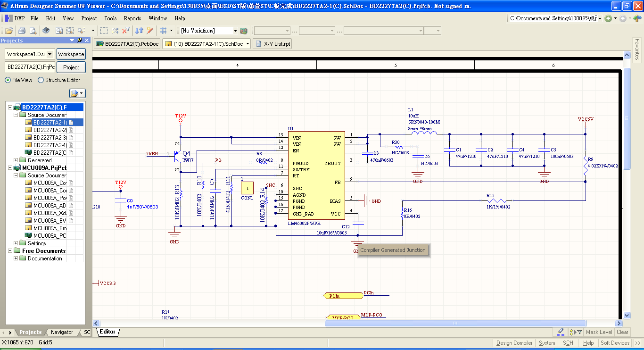Image resolution: width=644 pixels, height=350 pixels.
Task: Click the Clear button
Action: click(623, 332)
